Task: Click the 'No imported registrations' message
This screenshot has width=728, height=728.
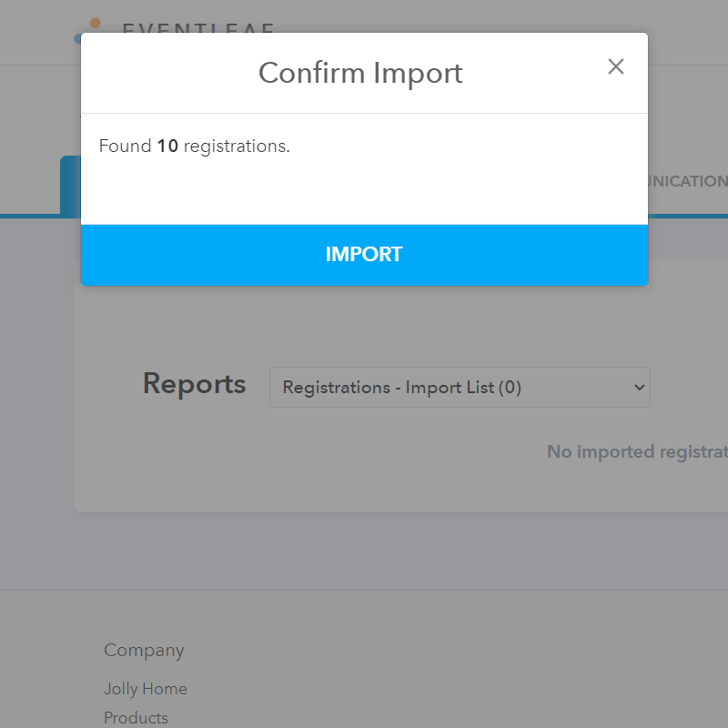Action: pyautogui.click(x=637, y=451)
